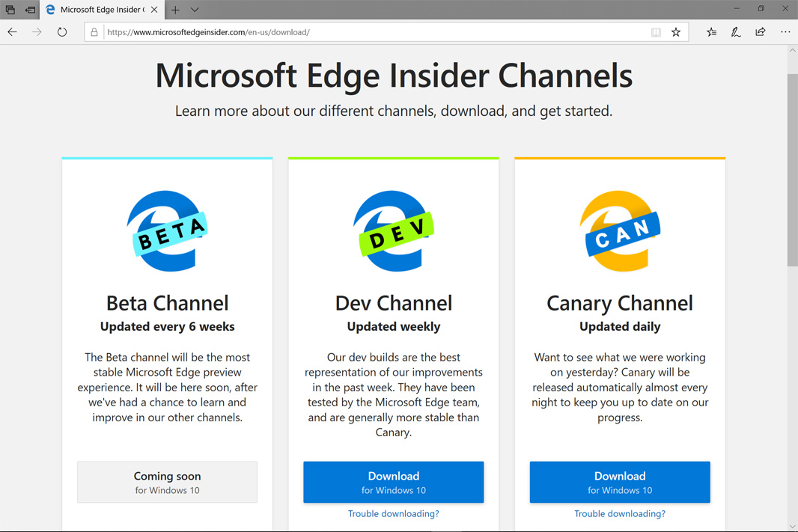This screenshot has height=532, width=798.
Task: Show tabs you've set aside icon
Action: click(x=10, y=10)
